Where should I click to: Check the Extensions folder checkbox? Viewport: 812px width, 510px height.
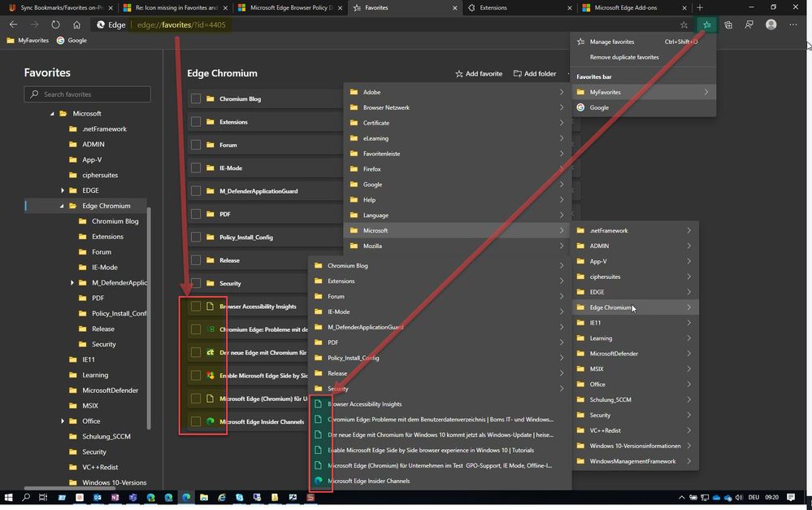tap(196, 122)
